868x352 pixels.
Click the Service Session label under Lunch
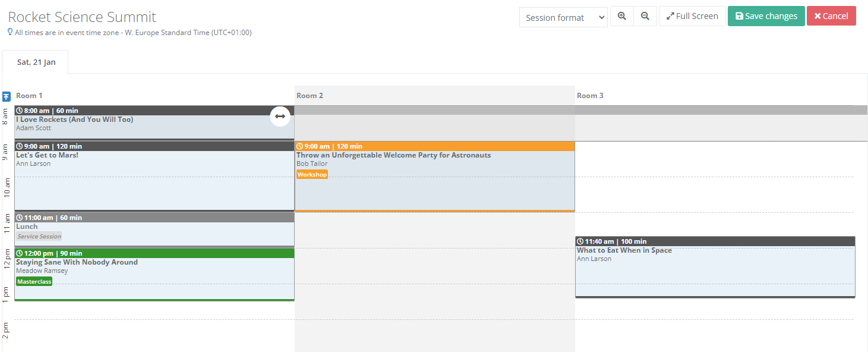click(39, 236)
